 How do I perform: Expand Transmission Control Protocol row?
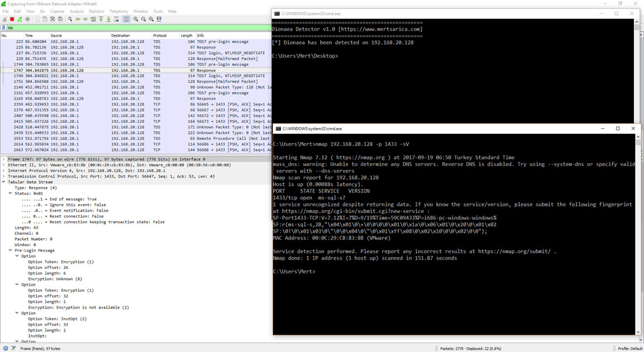(4, 177)
